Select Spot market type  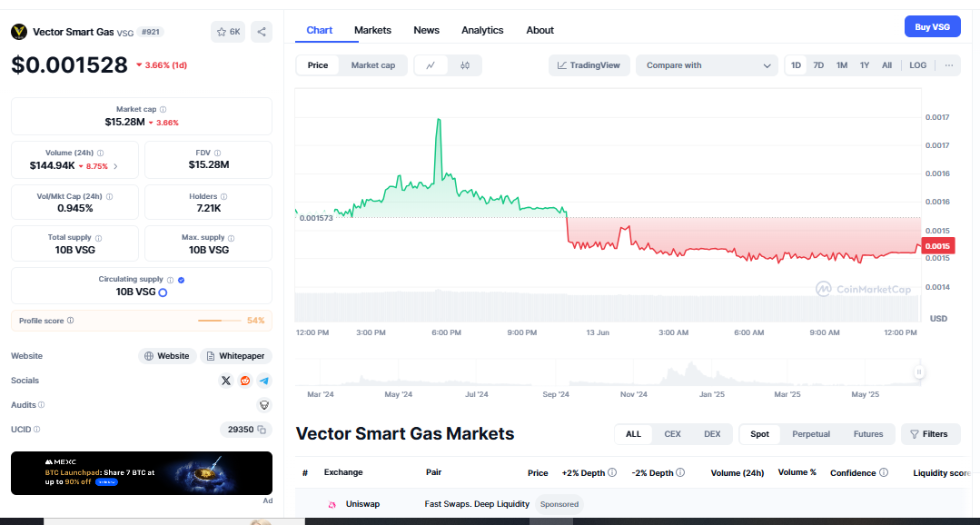pos(759,434)
